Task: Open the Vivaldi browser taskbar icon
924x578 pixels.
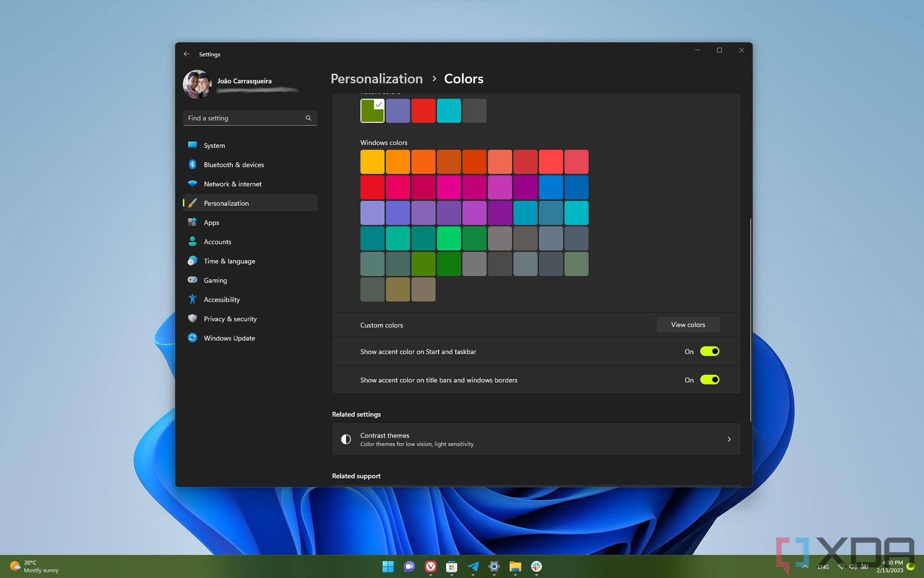Action: [431, 566]
